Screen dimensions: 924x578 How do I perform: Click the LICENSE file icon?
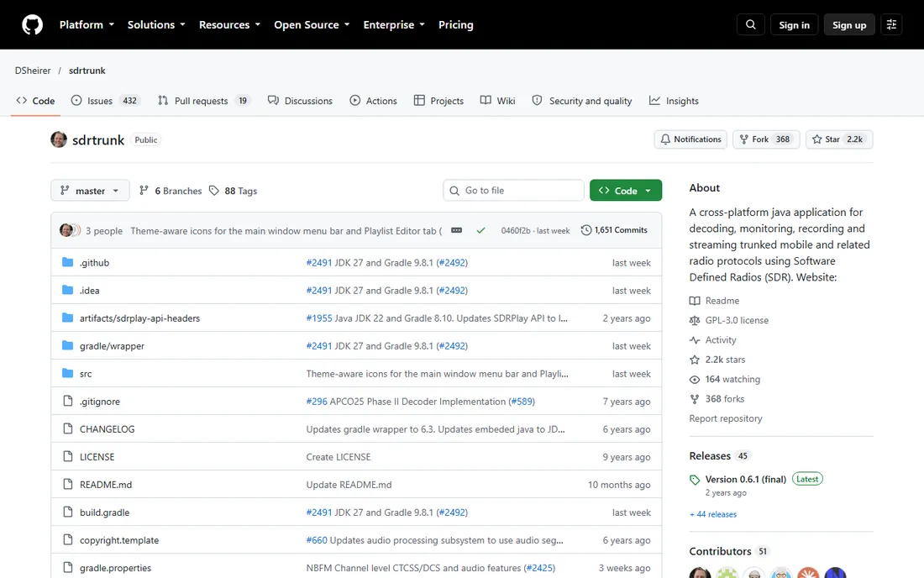coord(68,457)
